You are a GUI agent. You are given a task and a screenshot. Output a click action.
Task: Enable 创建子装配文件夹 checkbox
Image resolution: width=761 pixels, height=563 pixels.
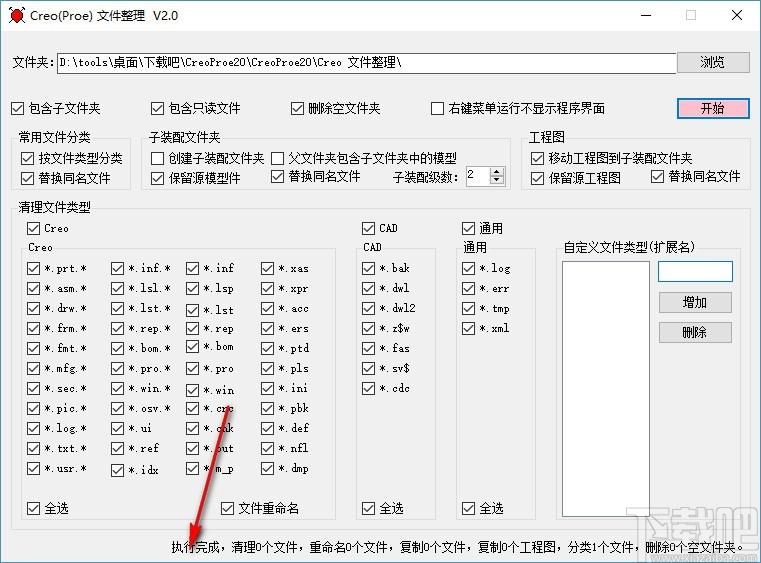pos(157,158)
